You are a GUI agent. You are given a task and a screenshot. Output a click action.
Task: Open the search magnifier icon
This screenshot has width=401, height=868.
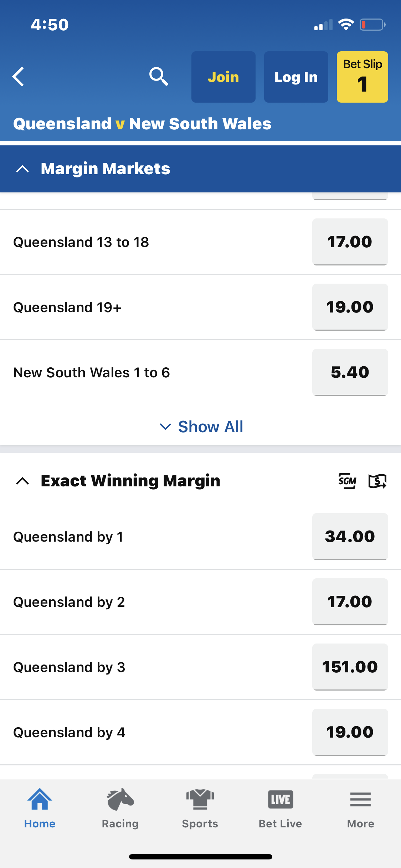click(159, 77)
